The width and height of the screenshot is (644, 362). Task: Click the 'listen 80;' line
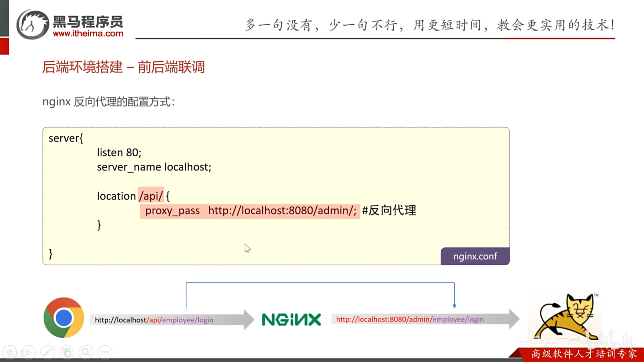click(119, 153)
